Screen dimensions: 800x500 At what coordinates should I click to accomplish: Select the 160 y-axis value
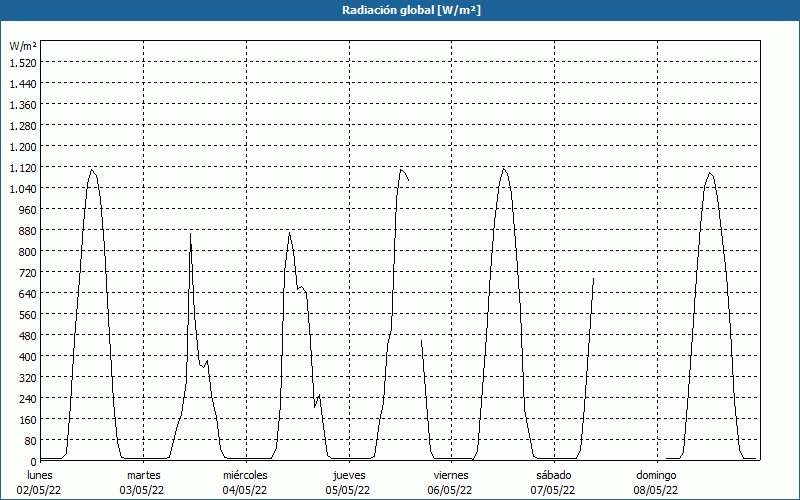pos(27,420)
